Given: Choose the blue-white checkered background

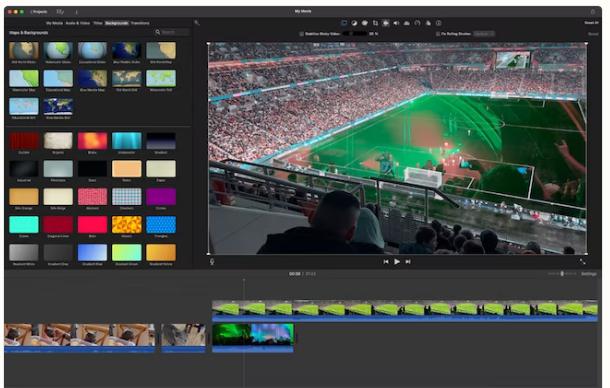Looking at the screenshot, I should point(126,197).
